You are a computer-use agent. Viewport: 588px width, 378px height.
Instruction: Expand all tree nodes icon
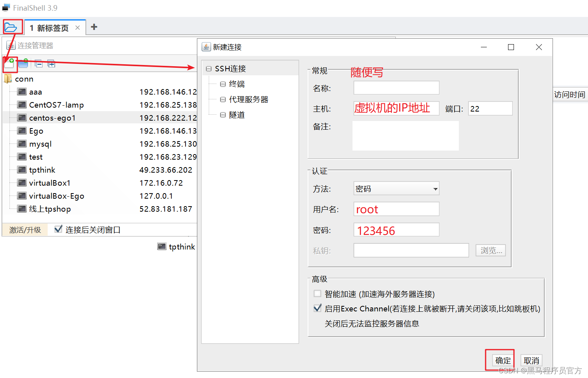[x=51, y=63]
